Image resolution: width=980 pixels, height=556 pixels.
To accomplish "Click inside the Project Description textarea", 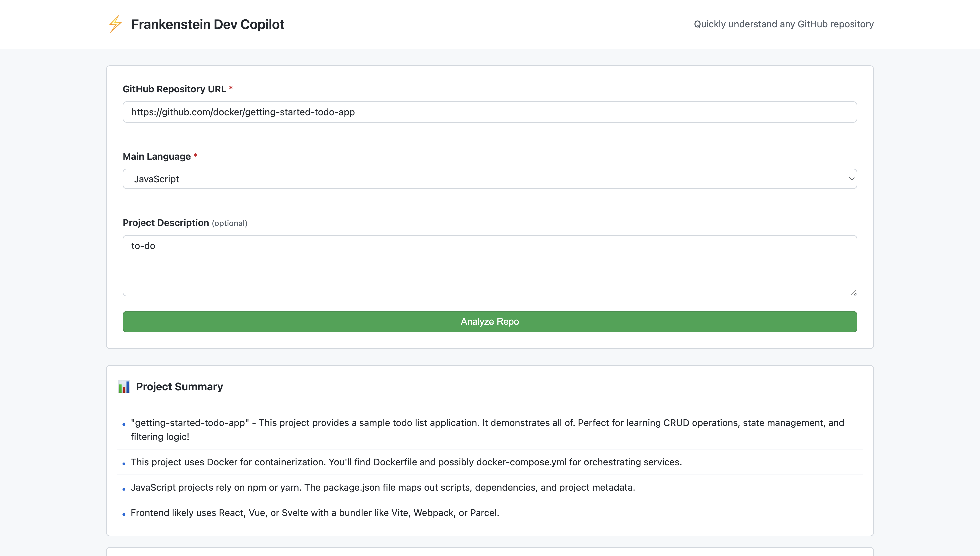I will click(490, 266).
